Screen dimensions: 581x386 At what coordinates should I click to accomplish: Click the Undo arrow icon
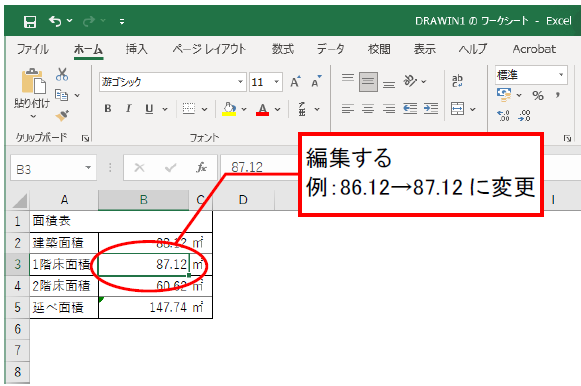55,21
